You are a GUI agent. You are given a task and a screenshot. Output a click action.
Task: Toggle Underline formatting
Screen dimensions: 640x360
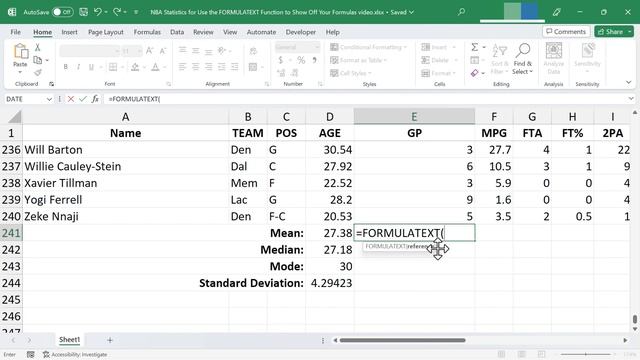91,67
